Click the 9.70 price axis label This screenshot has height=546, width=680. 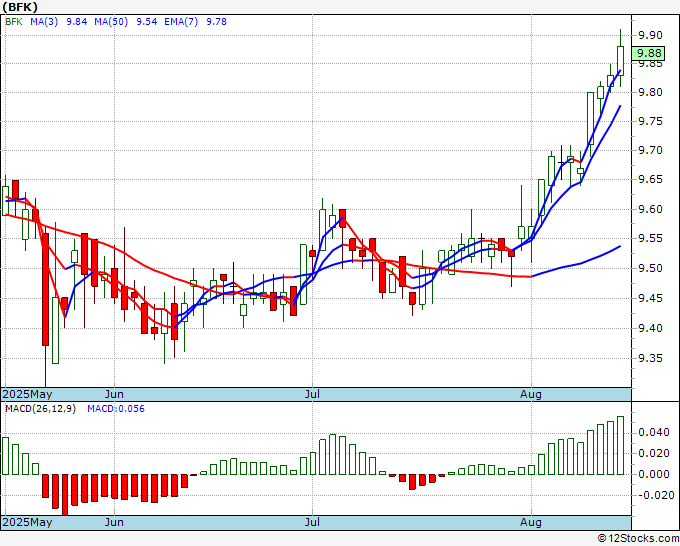click(651, 150)
